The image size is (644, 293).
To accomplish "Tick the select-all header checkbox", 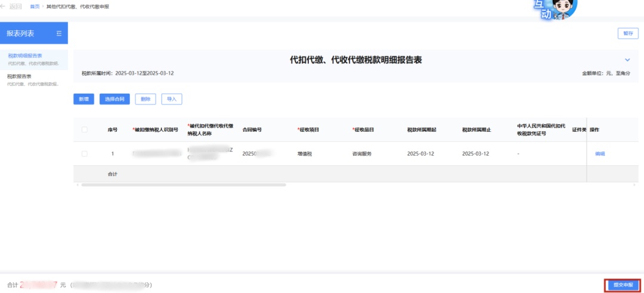I will point(85,129).
